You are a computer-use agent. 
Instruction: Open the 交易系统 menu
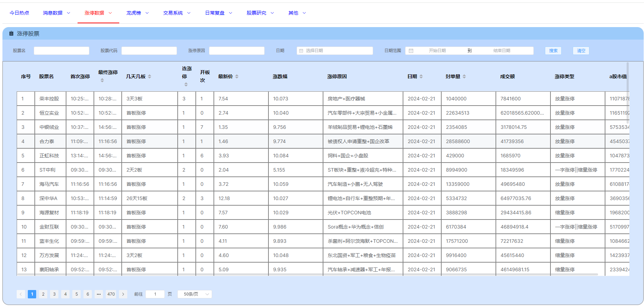177,13
